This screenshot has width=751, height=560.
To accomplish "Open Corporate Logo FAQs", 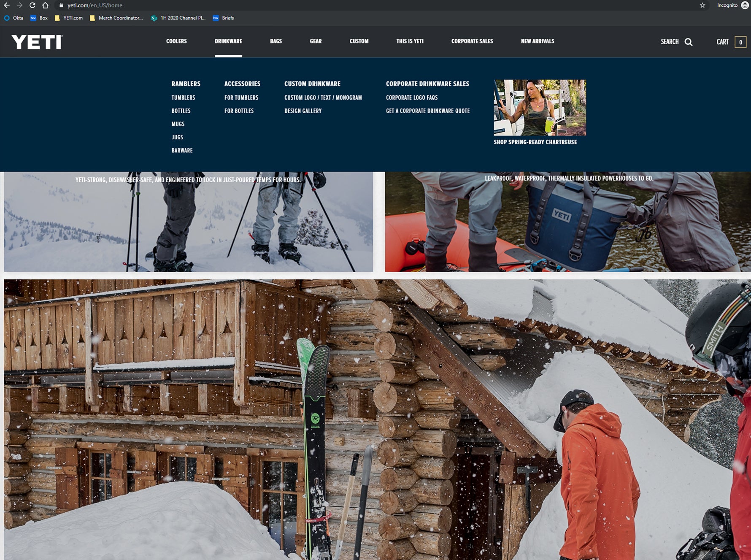I will coord(412,97).
